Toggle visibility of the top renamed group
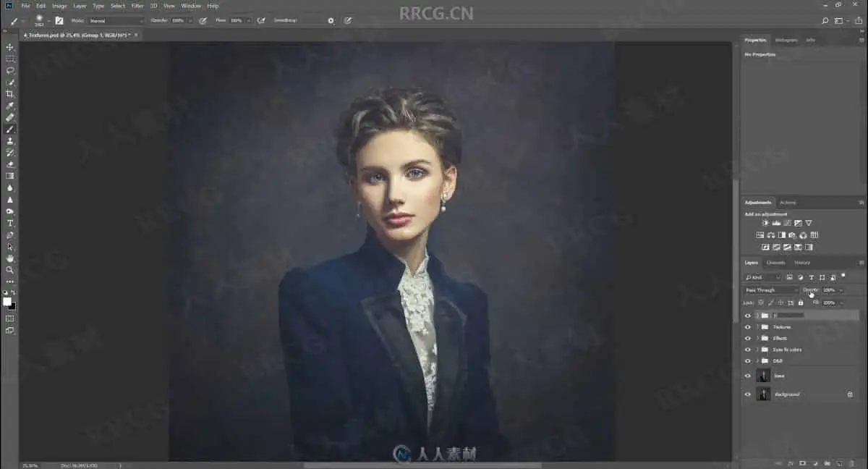The width and height of the screenshot is (868, 469). 748,316
